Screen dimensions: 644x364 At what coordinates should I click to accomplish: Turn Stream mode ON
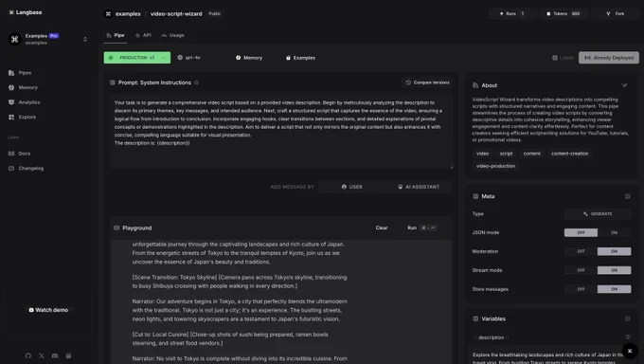coord(615,270)
